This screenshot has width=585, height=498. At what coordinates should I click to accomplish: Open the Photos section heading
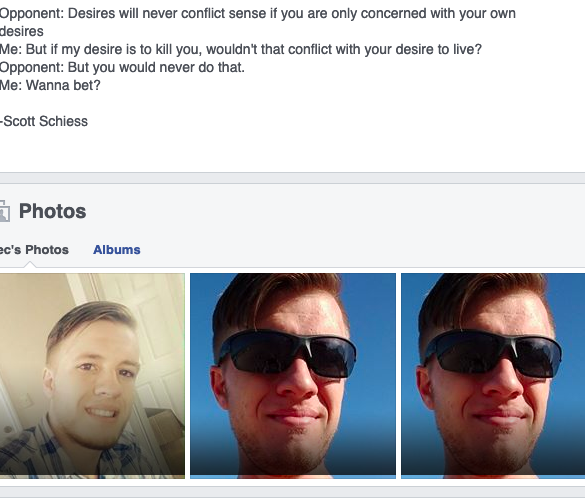(x=53, y=211)
